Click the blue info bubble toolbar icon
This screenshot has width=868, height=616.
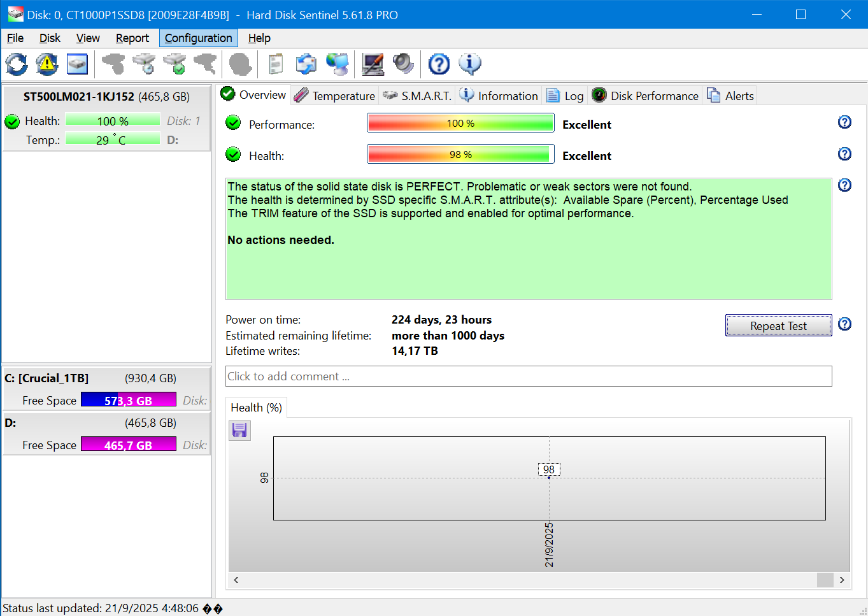pos(470,64)
